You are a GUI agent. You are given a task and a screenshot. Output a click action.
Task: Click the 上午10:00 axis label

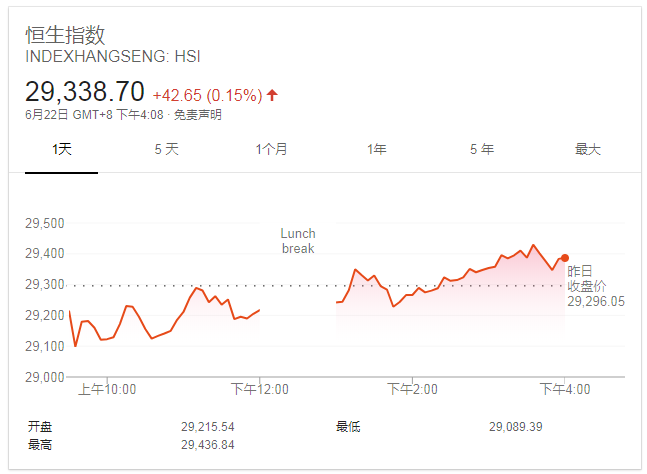107,389
